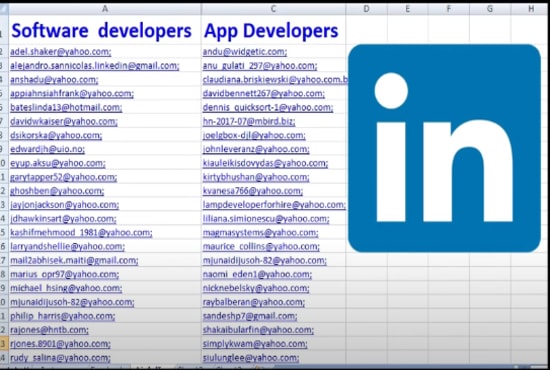The width and height of the screenshot is (550, 370).
Task: Select the column C header
Action: 273,9
